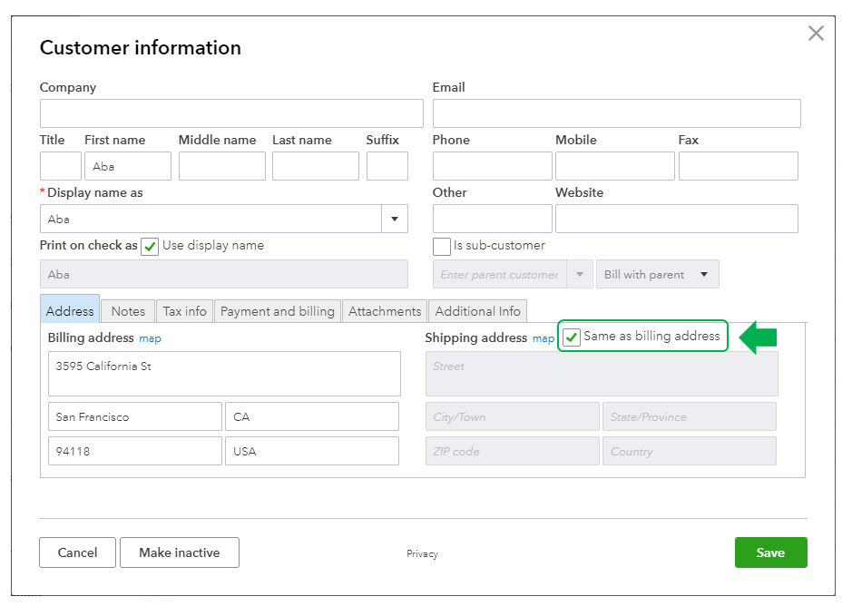Follow the Privacy link
This screenshot has width=852, height=616.
pos(422,553)
